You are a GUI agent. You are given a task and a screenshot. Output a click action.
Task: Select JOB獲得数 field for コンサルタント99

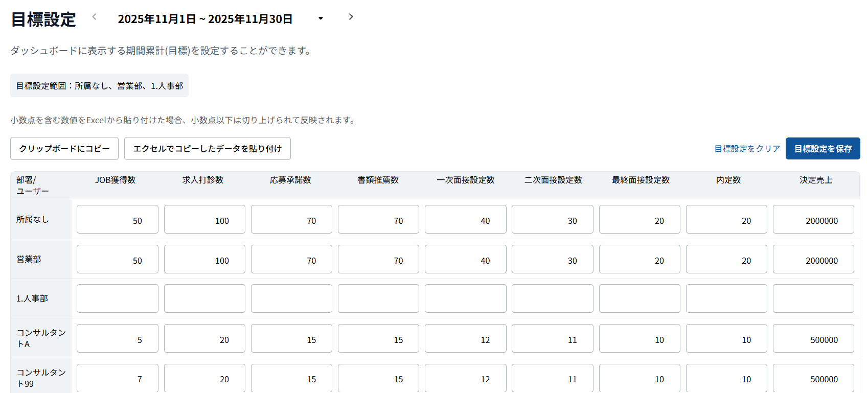coord(118,379)
